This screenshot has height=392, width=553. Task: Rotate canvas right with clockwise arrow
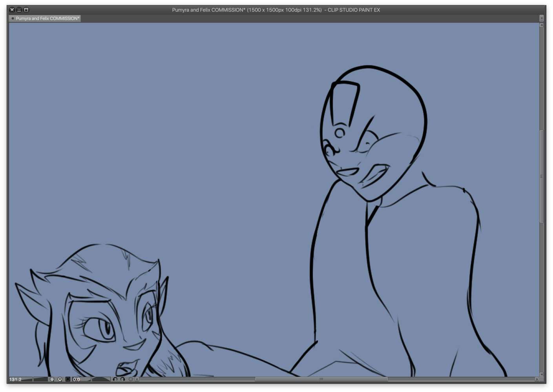[x=122, y=379]
